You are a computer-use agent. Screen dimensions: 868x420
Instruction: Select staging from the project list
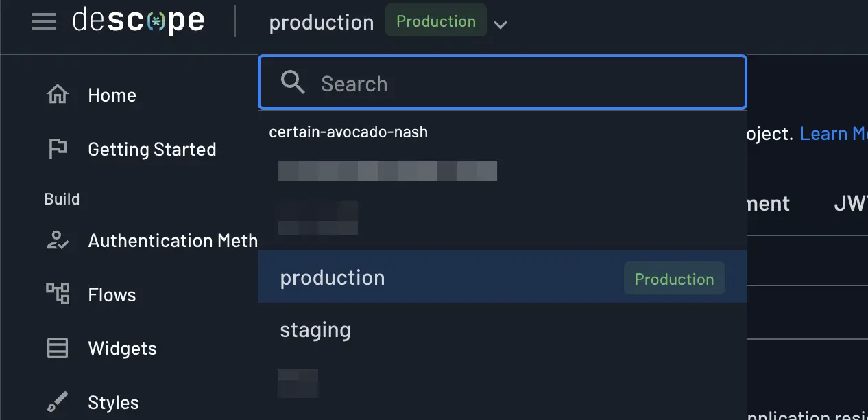coord(315,330)
